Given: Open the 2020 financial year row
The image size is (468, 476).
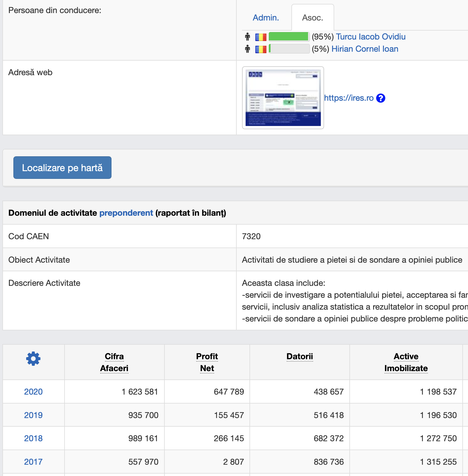Looking at the screenshot, I should (x=33, y=392).
